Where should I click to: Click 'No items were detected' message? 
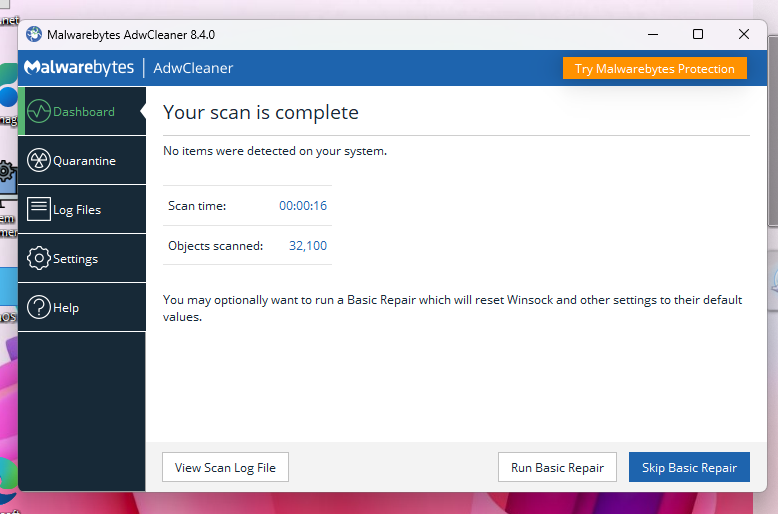pos(275,151)
